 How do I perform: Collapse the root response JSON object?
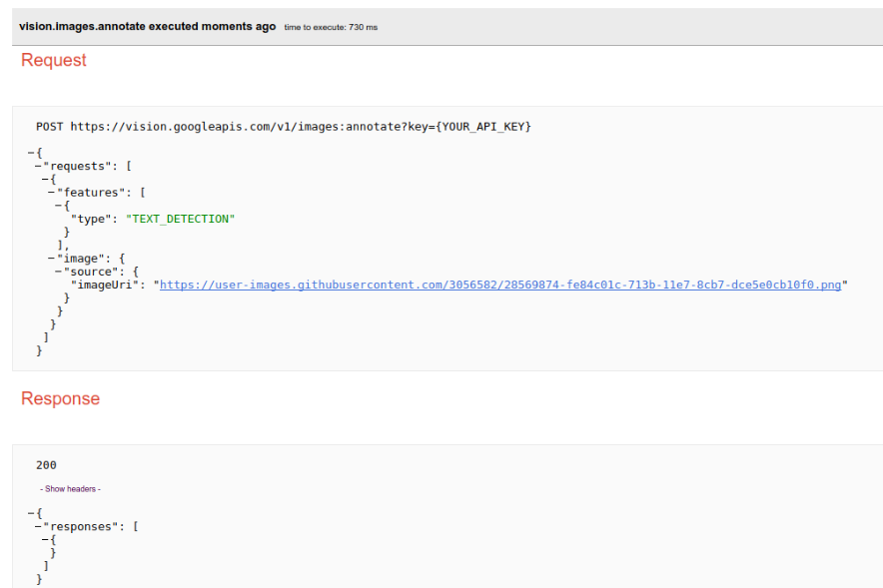[x=31, y=514]
